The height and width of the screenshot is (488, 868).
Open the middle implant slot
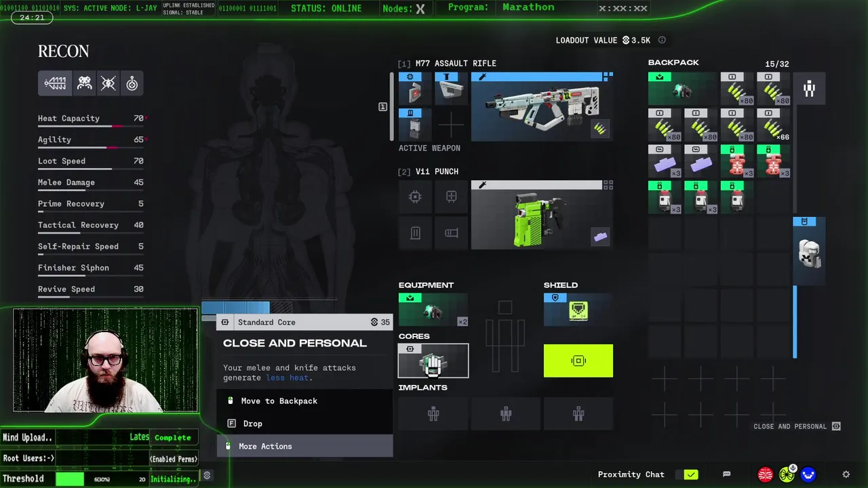click(x=506, y=413)
